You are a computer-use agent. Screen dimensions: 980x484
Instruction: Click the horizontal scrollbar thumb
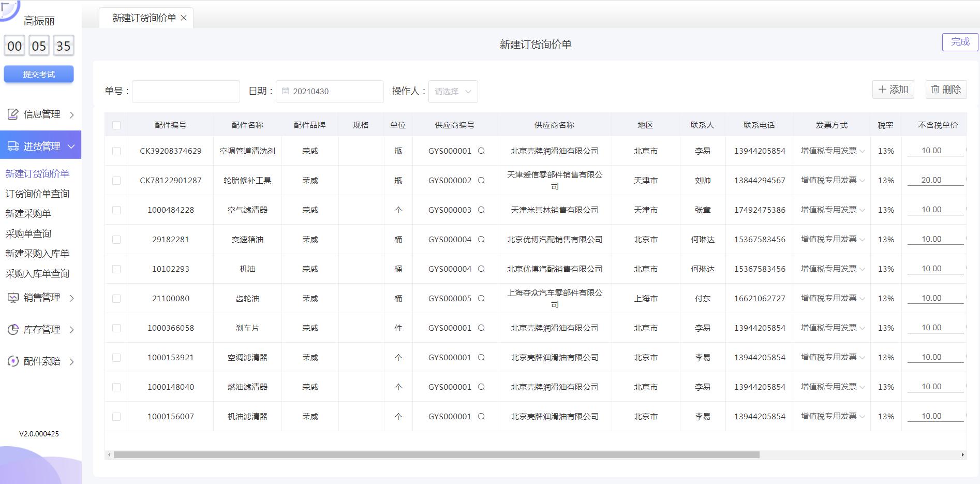[436, 455]
